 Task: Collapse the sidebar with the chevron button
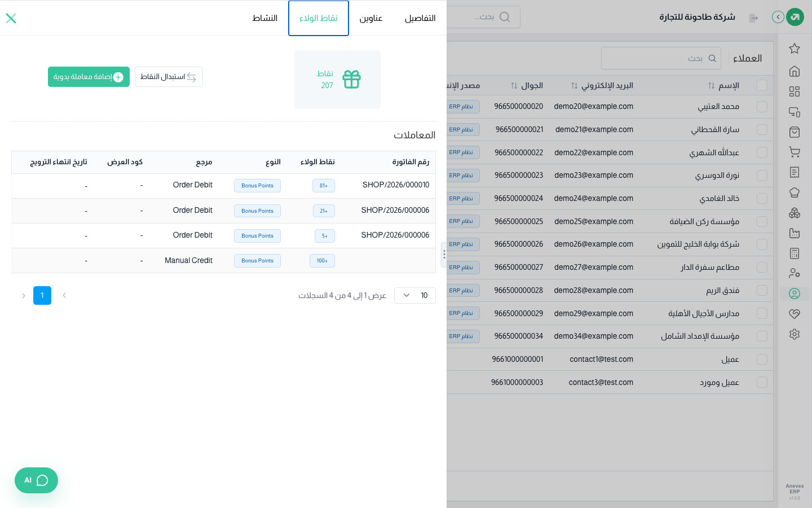coord(778,17)
